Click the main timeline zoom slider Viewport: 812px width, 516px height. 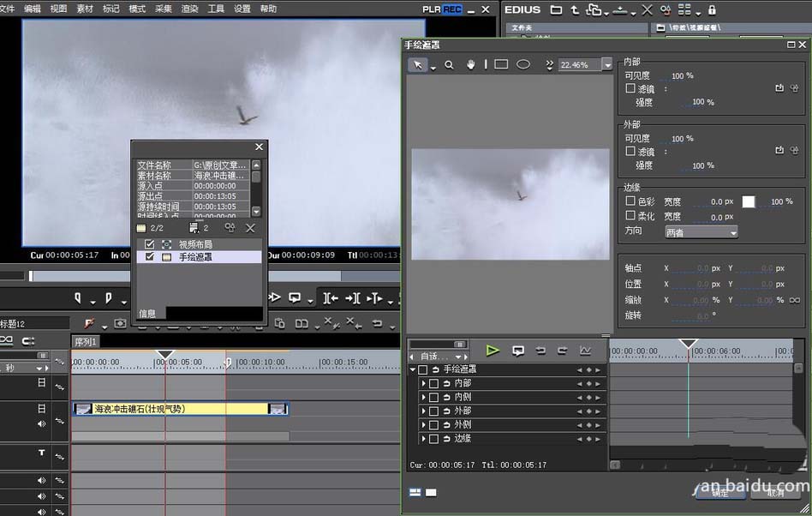[x=43, y=355]
